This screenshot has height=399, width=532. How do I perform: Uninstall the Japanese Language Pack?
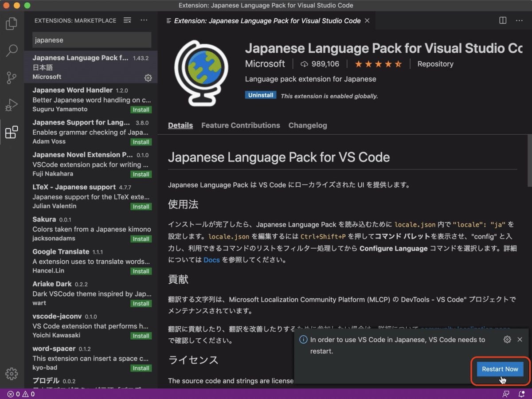[261, 95]
